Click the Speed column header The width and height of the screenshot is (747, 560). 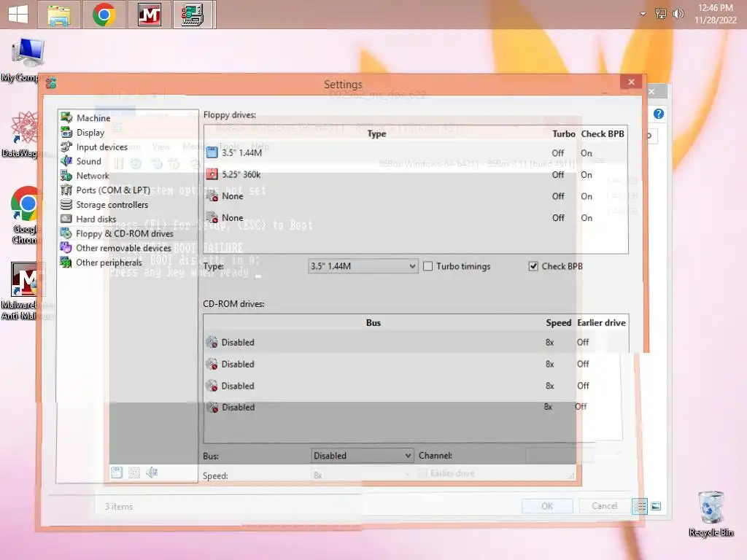click(x=558, y=322)
